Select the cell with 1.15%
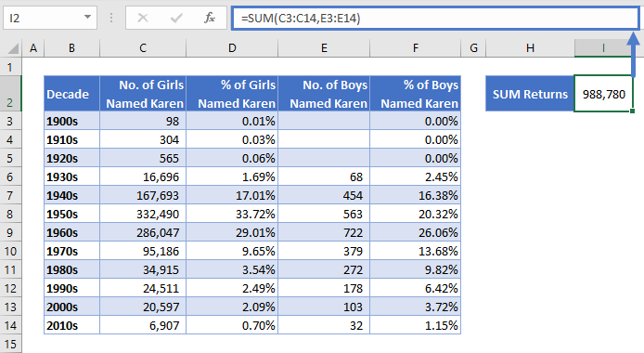Image resolution: width=644 pixels, height=353 pixels. pos(415,325)
